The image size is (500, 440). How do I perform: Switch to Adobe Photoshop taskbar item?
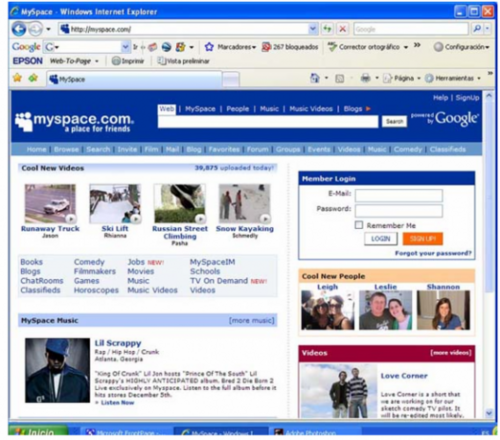(x=315, y=432)
